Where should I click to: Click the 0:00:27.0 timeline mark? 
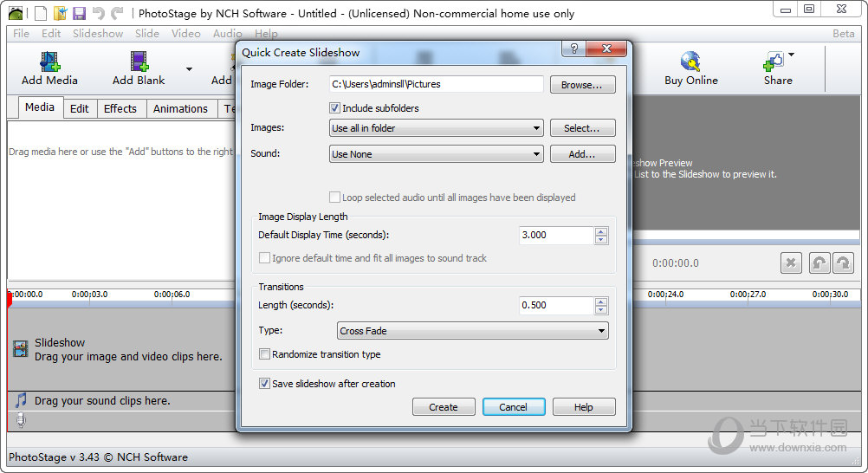748,294
